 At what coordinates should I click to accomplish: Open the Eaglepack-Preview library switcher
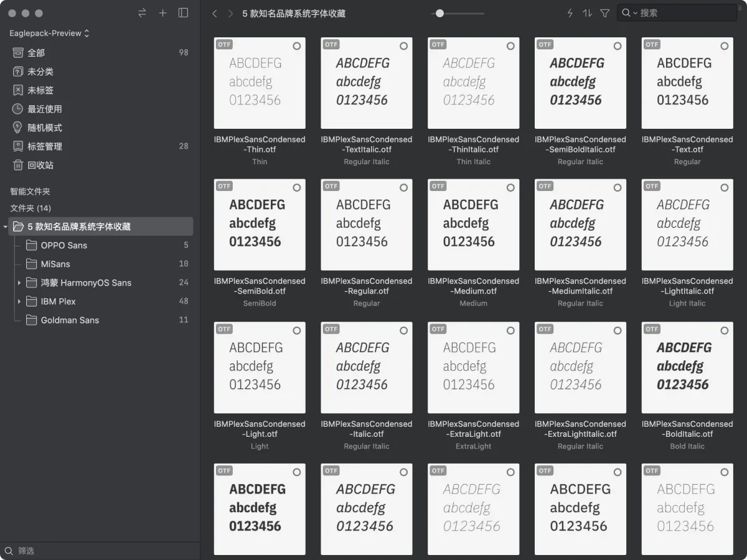[49, 33]
